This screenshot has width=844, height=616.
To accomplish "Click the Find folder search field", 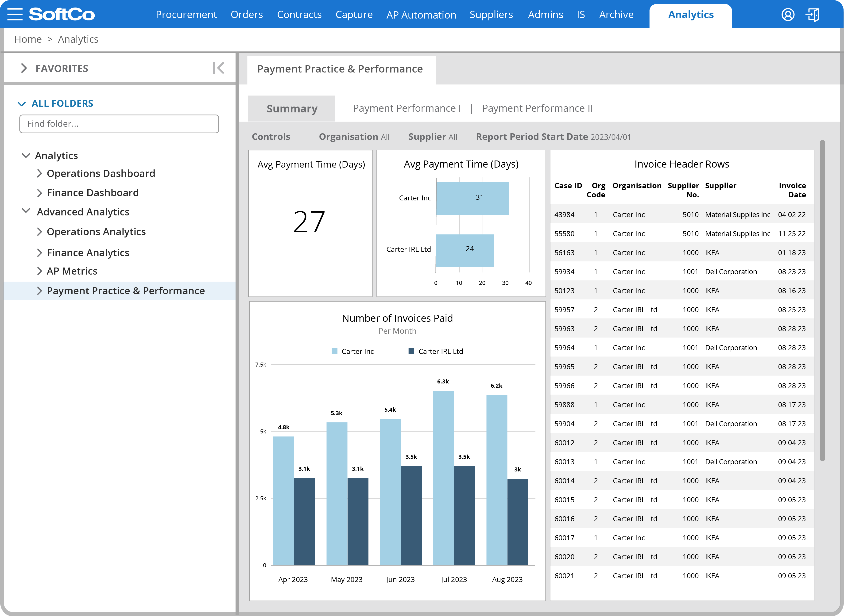I will [x=119, y=124].
